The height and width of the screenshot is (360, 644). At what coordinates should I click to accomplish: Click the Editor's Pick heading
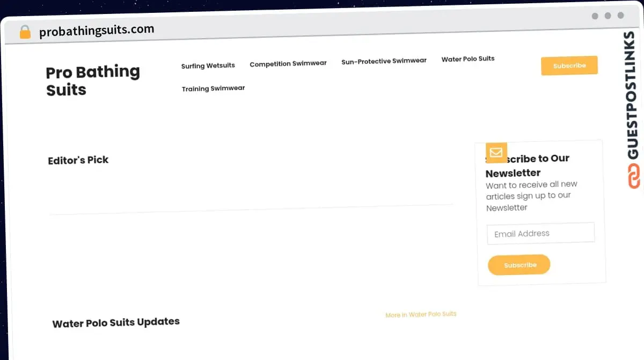(x=78, y=160)
